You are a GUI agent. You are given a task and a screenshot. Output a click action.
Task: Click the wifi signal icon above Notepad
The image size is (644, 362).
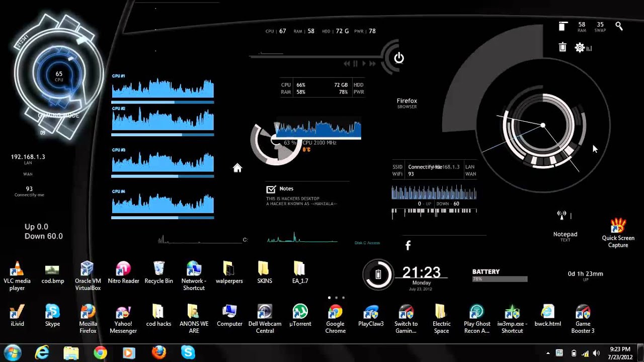coord(562,215)
